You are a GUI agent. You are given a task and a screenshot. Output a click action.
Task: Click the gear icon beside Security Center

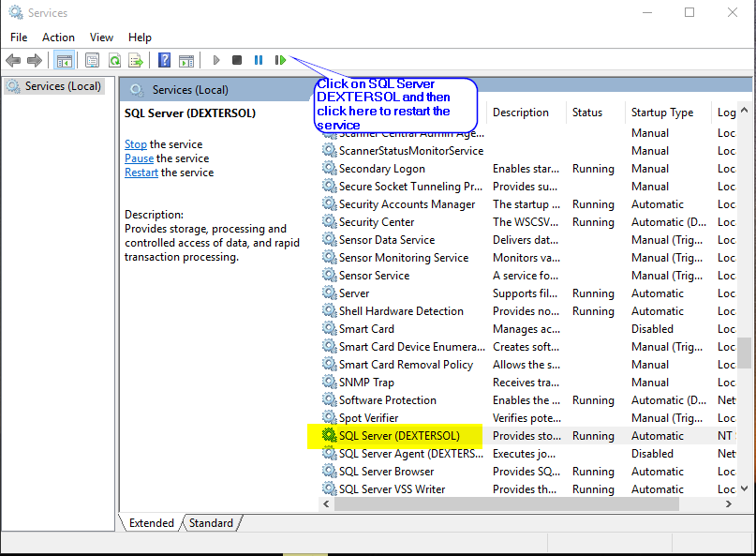click(x=330, y=221)
